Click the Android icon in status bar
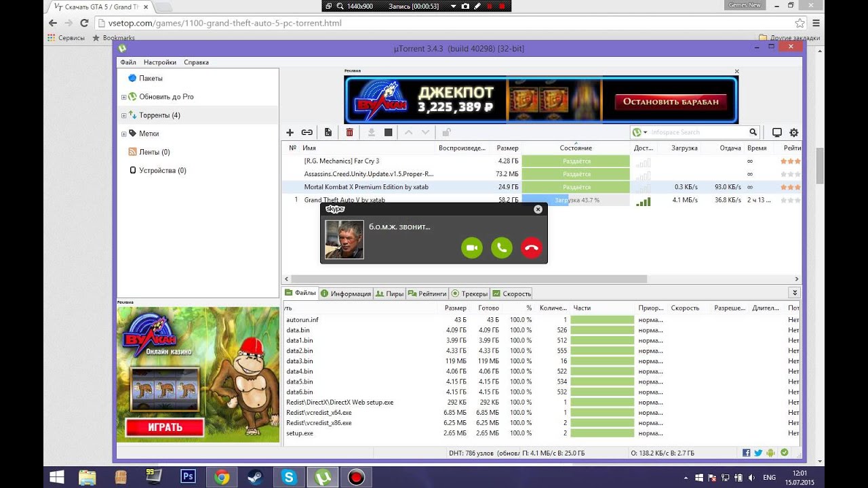Viewport: 868px width, 488px height. 772,453
